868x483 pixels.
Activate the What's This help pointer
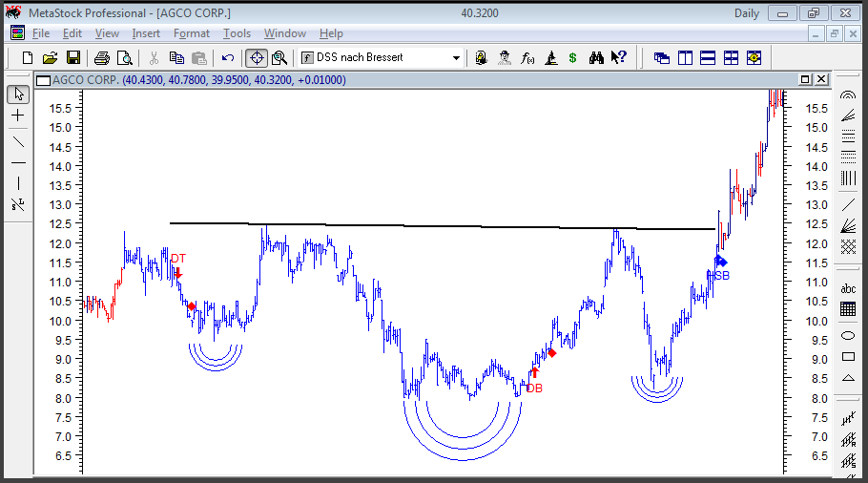619,57
